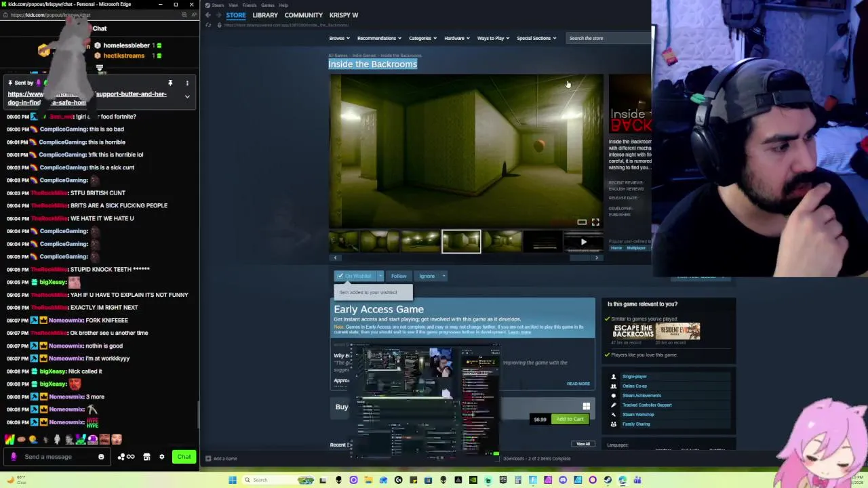868x488 pixels.
Task: Click the Ignore button
Action: (x=427, y=276)
